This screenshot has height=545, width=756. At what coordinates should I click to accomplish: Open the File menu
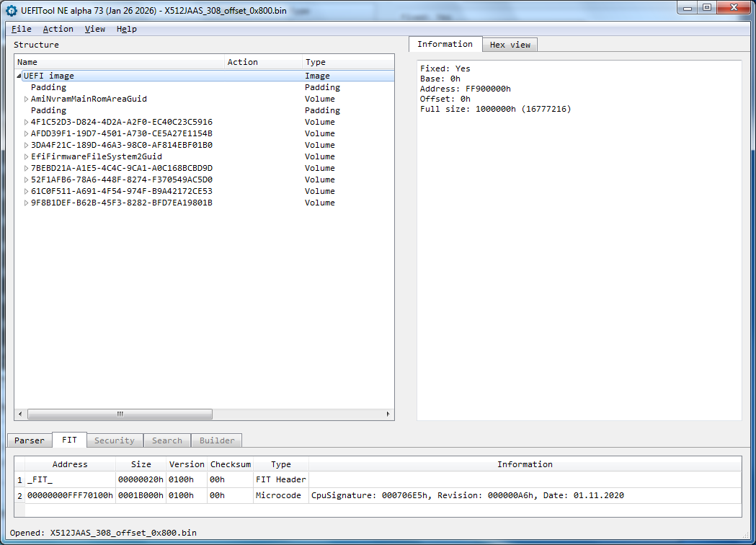tap(22, 29)
